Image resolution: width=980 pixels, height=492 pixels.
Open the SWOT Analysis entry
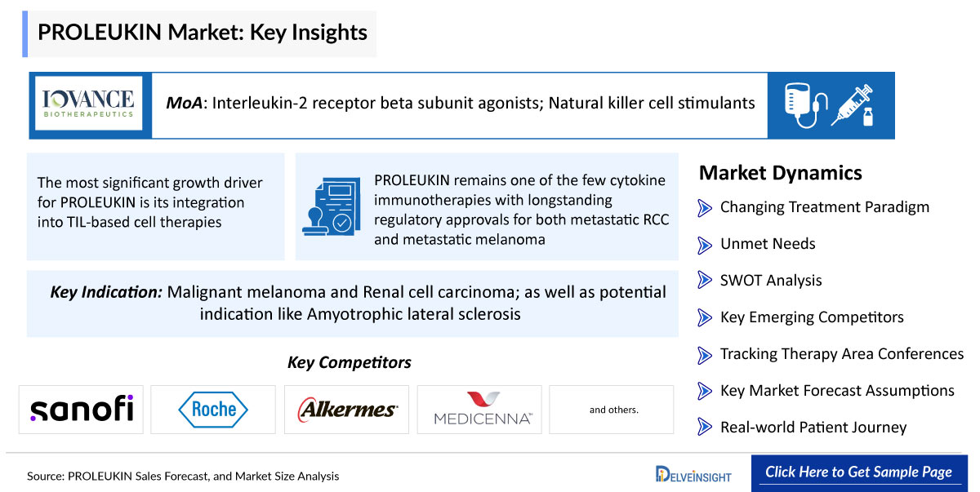pyautogui.click(x=770, y=281)
